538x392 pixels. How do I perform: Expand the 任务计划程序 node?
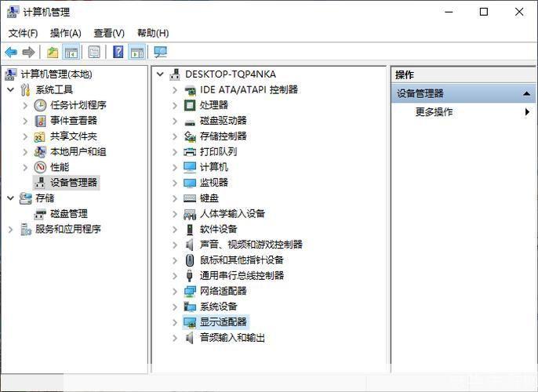[25, 105]
